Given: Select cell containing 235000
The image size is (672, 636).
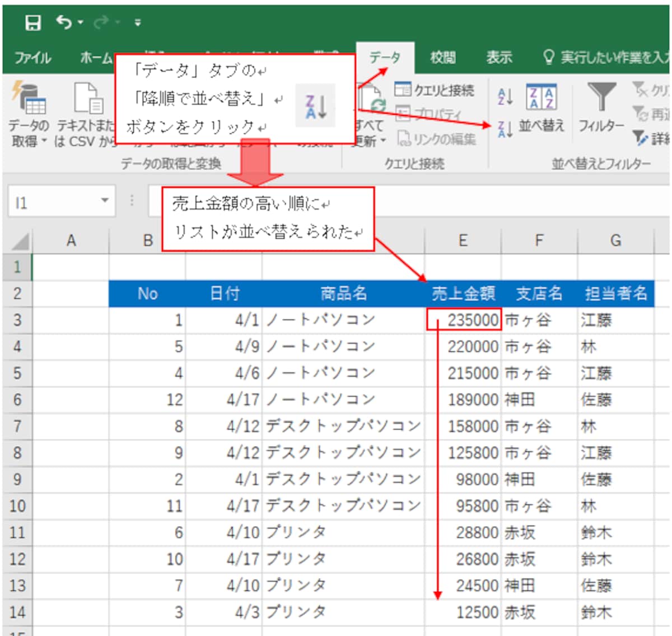Looking at the screenshot, I should coord(463,320).
